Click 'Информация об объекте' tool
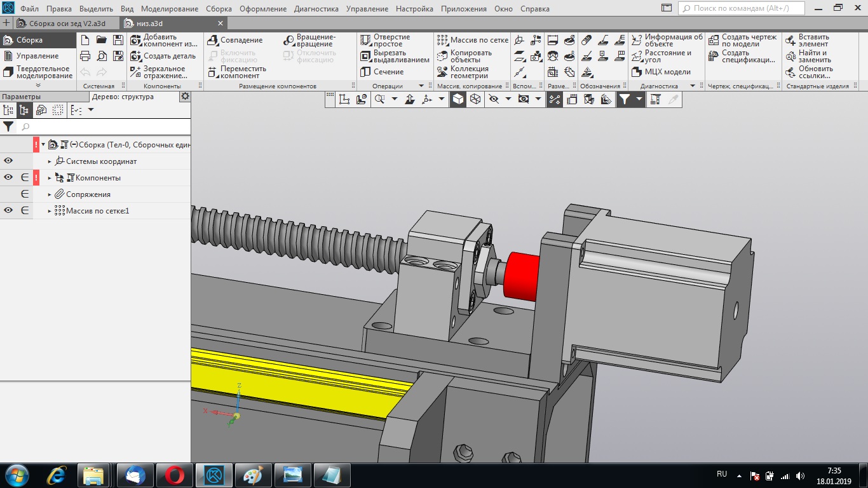This screenshot has height=488, width=868. (x=667, y=41)
